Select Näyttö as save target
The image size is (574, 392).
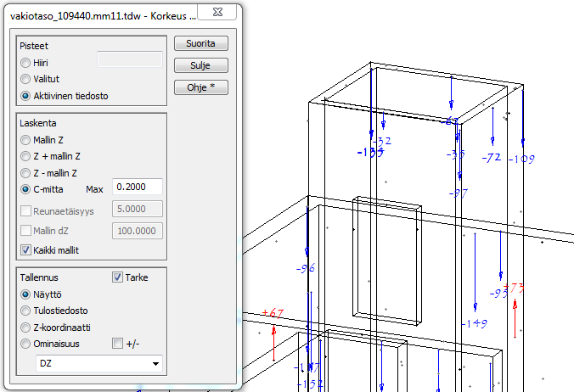coord(26,294)
